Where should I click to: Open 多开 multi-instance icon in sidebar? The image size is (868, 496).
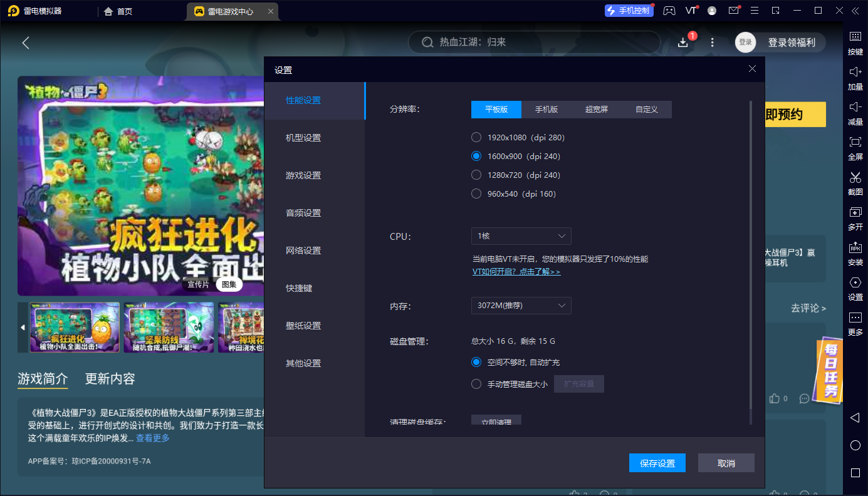[855, 212]
